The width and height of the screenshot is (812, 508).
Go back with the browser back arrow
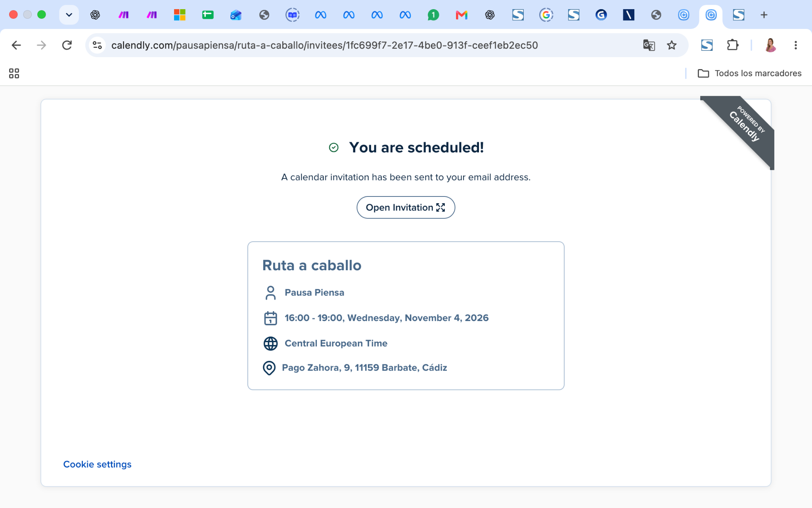pos(16,45)
